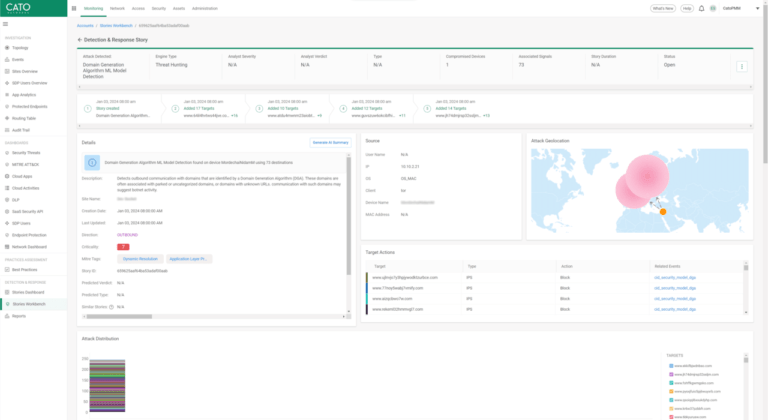Toggle the third target legend checkbox
This screenshot has width=768, height=420.
(670, 382)
